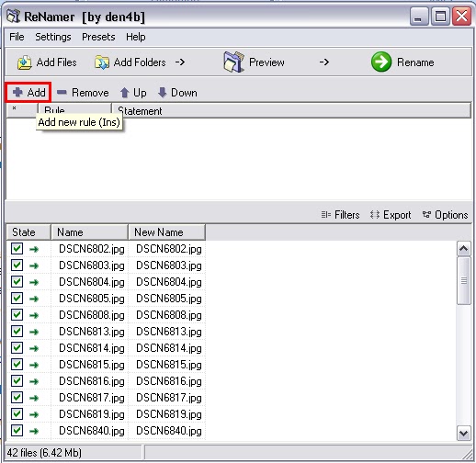Click the Preview icon
476x463 pixels.
coord(233,62)
